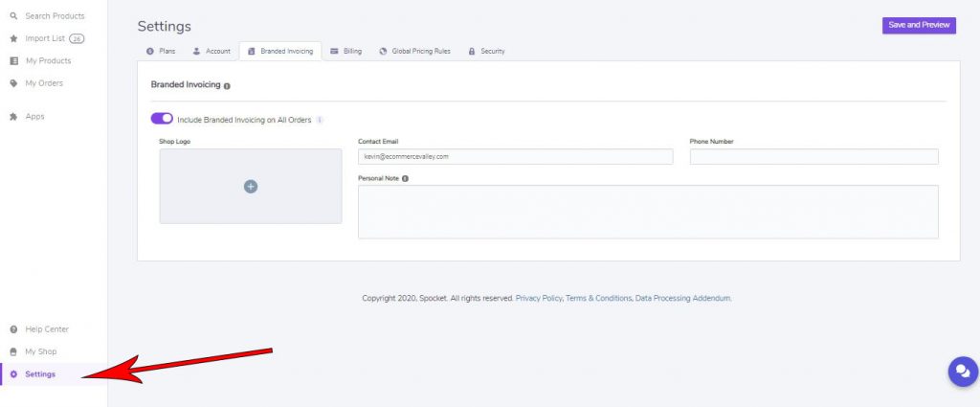The width and height of the screenshot is (980, 407).
Task: Click the Contact Email field
Action: click(516, 156)
